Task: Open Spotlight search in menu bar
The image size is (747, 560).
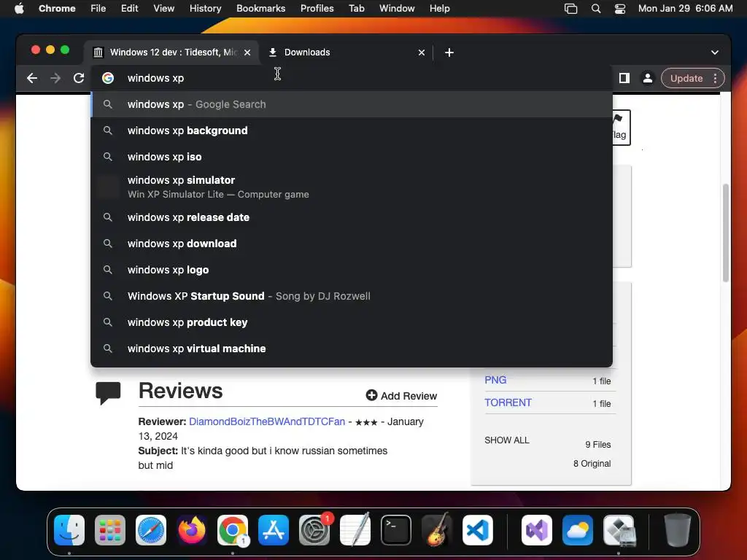Action: click(595, 9)
